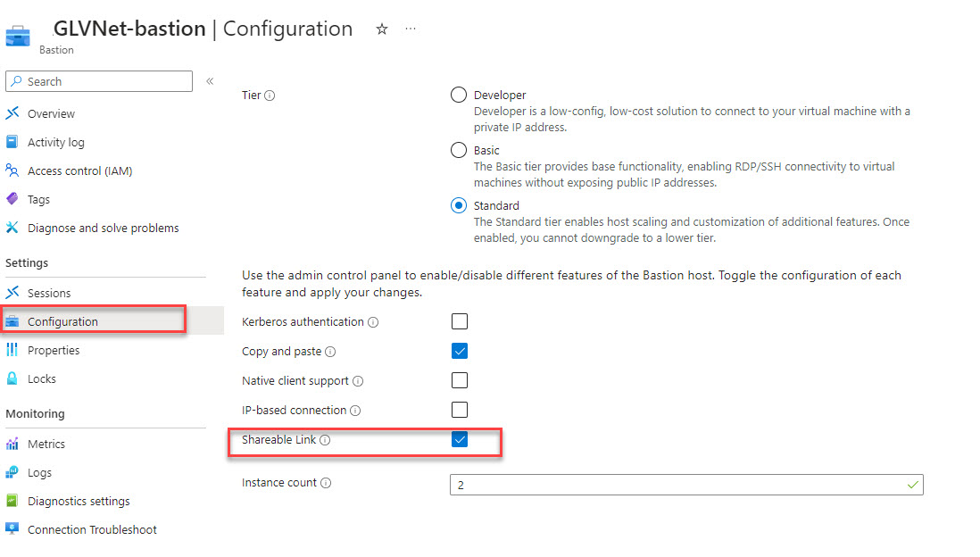Select the Developer tier radio button
Image resolution: width=980 pixels, height=557 pixels.
point(459,96)
